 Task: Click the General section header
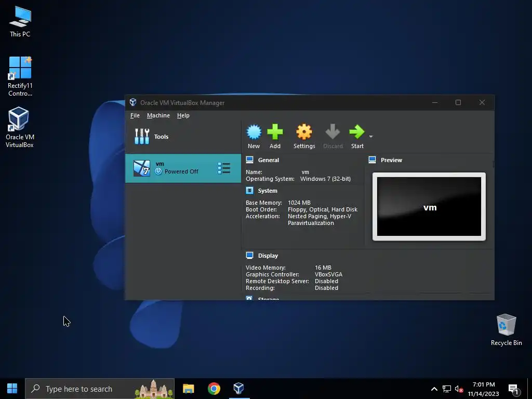[269, 160]
